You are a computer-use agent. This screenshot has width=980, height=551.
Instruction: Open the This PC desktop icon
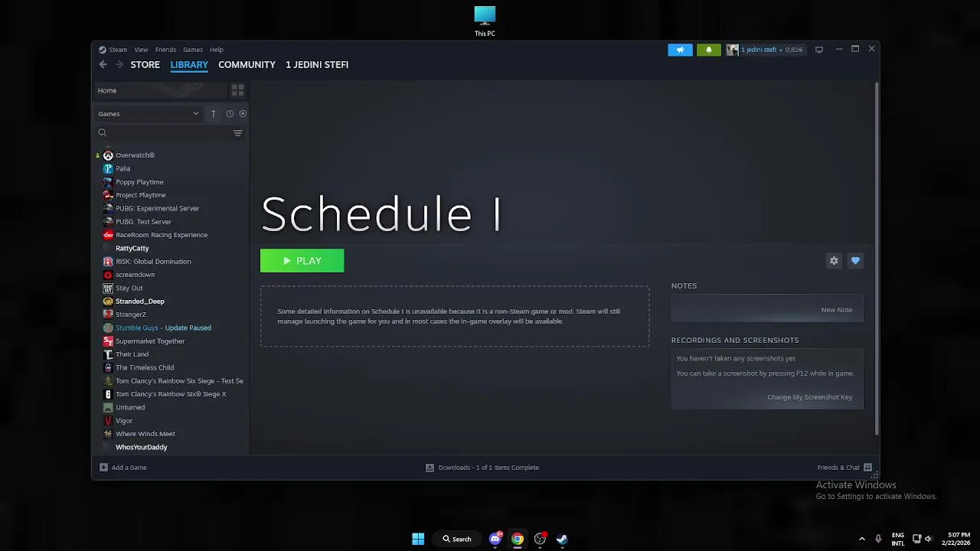[485, 21]
